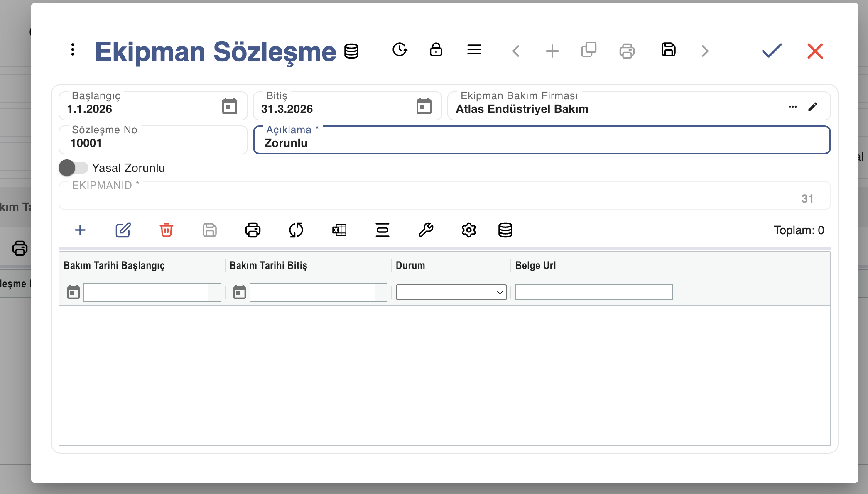Screen dimensions: 868x494
Task: Click the history clock icon in header
Action: 400,50
